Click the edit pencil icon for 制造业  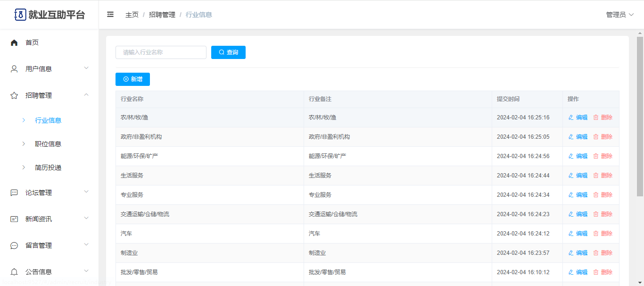pyautogui.click(x=571, y=253)
